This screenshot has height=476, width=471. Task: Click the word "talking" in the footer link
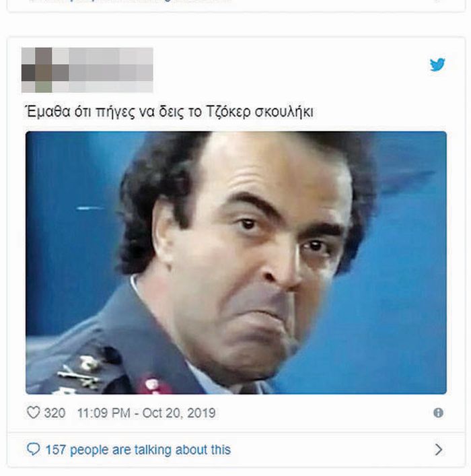[153, 450]
